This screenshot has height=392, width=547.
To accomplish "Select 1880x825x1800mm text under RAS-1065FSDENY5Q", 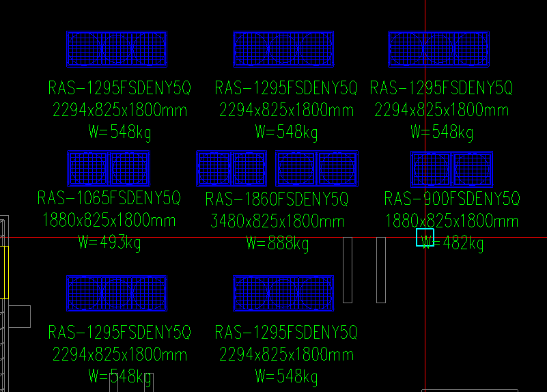I will 109,221.
